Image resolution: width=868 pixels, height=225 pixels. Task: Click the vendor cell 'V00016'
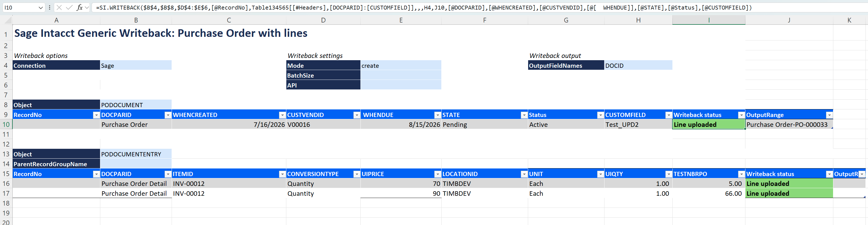pyautogui.click(x=324, y=124)
